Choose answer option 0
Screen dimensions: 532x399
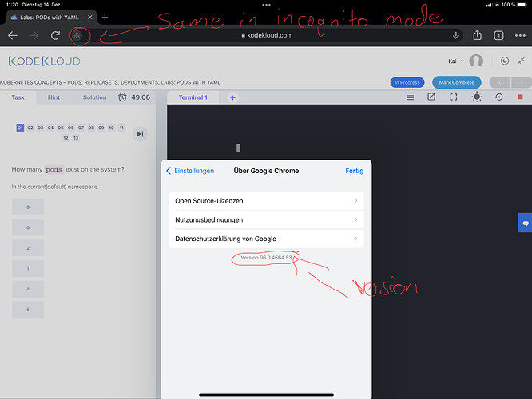pyautogui.click(x=28, y=227)
